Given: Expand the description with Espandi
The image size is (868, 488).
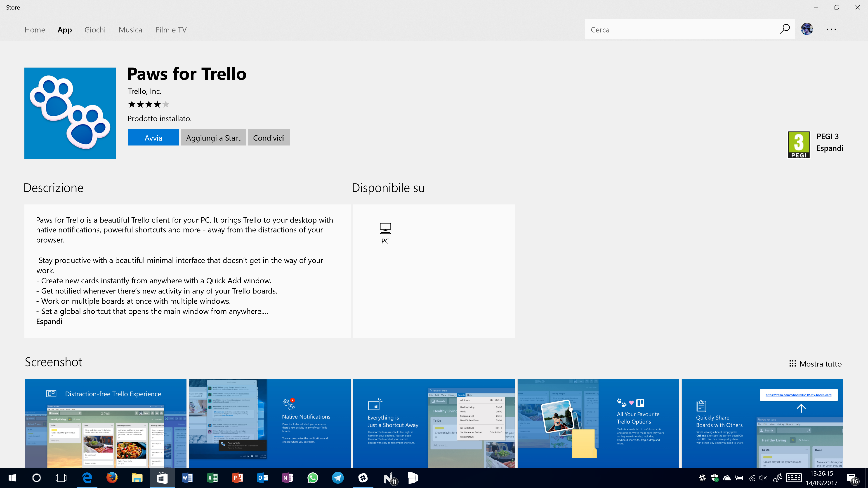Looking at the screenshot, I should point(49,321).
